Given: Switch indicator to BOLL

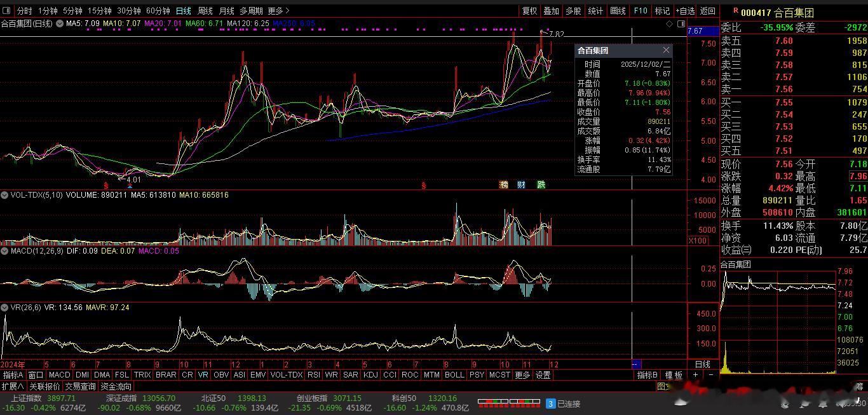Looking at the screenshot, I should [x=454, y=375].
